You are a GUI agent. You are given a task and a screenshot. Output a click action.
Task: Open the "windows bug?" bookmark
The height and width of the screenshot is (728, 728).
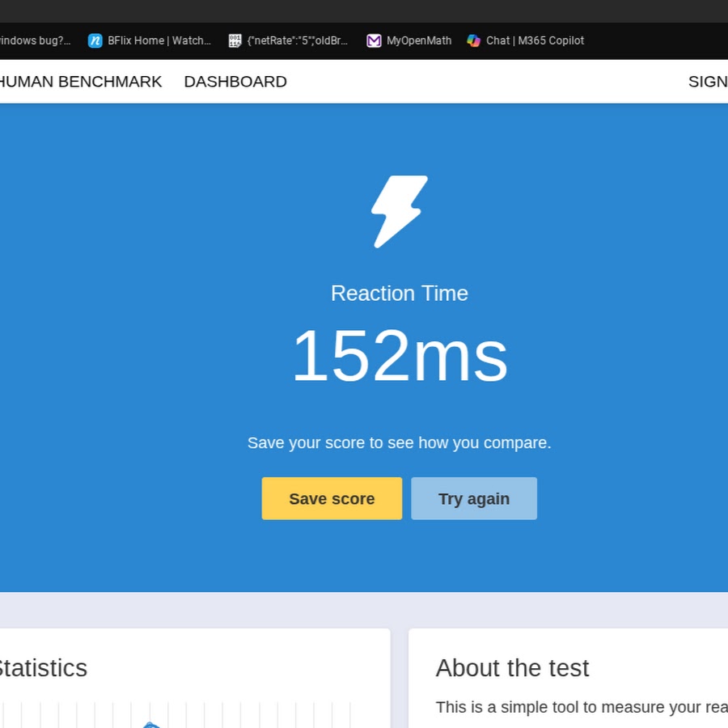point(35,40)
